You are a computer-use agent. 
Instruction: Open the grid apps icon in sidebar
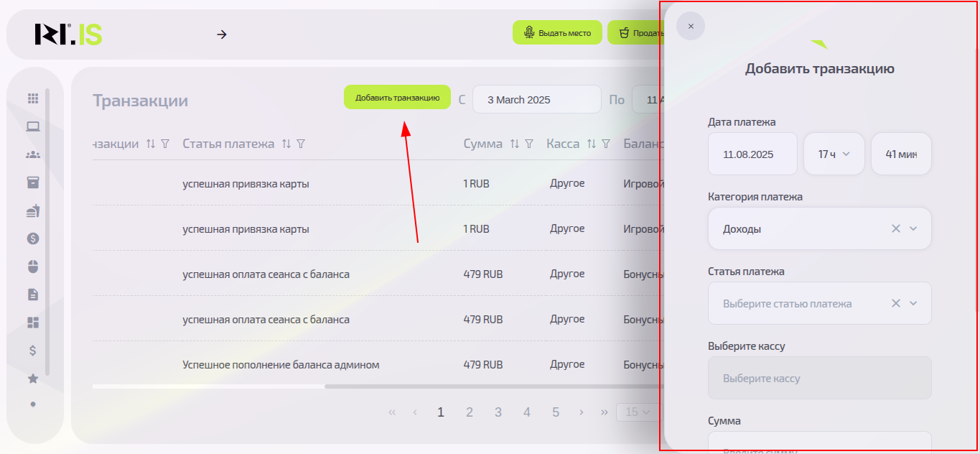coord(33,98)
